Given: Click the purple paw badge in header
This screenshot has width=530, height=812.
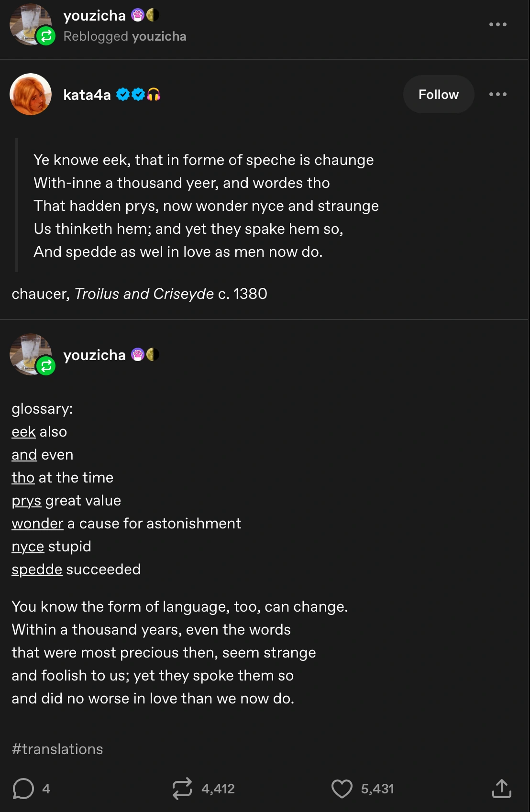Looking at the screenshot, I should (x=138, y=15).
